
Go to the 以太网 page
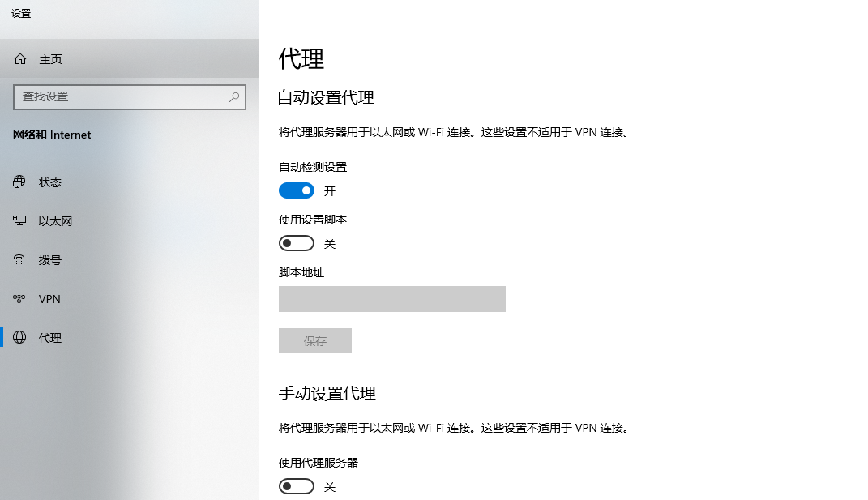55,221
